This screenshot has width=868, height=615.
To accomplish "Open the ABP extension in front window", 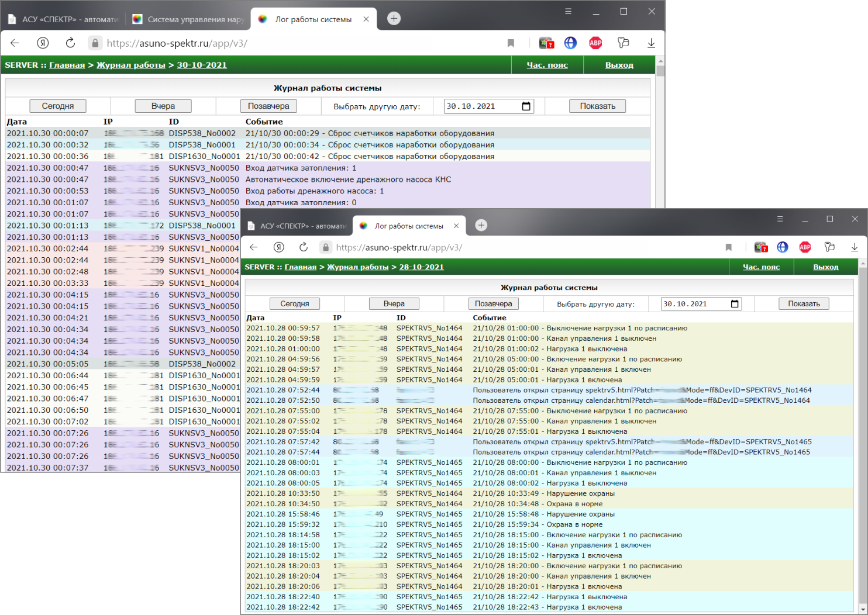I will pos(805,247).
